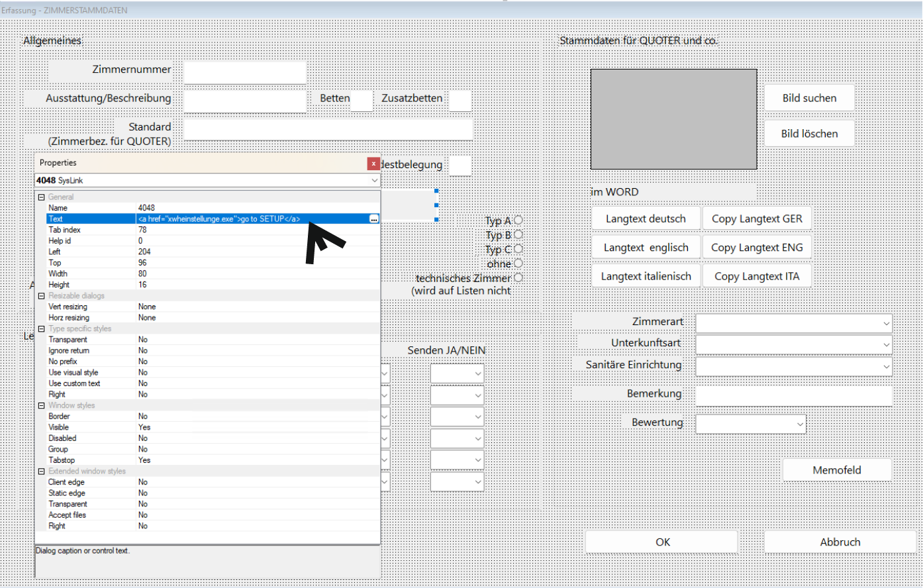Select the Typ C radio button
923x588 pixels.
point(518,249)
